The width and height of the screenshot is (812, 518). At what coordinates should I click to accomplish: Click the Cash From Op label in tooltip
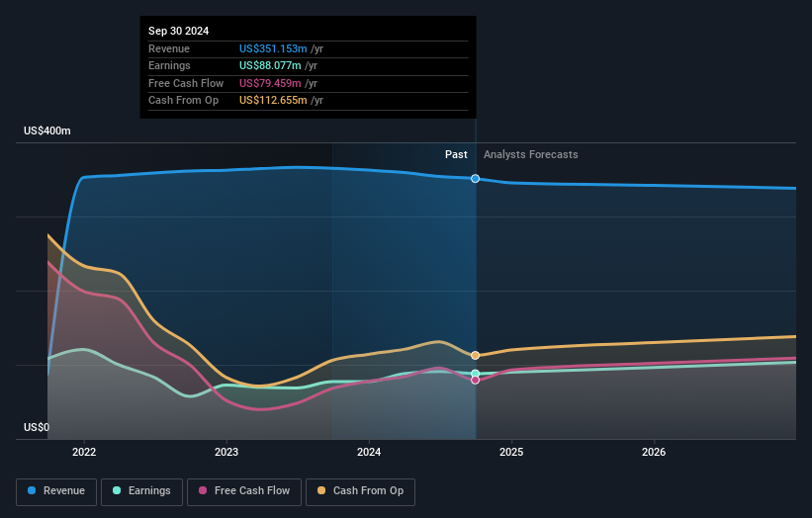(x=183, y=101)
